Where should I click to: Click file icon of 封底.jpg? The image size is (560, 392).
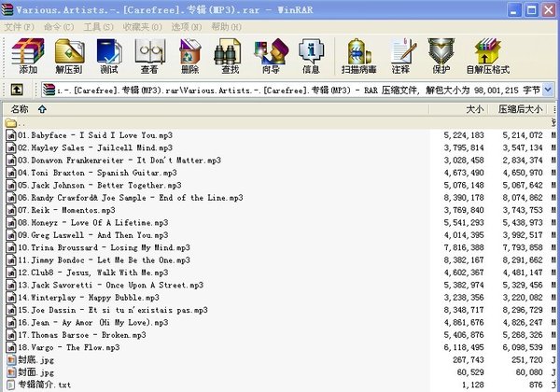coord(11,360)
